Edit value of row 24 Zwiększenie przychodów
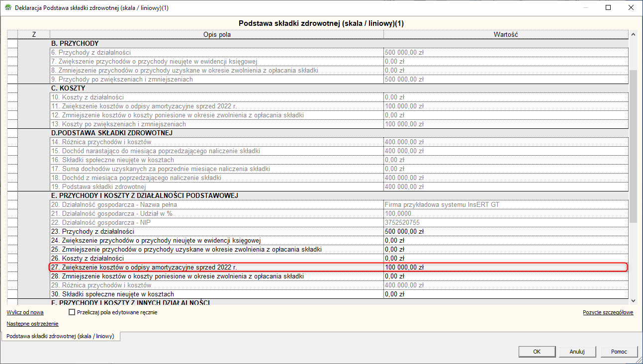This screenshot has width=643, height=364. coord(506,240)
